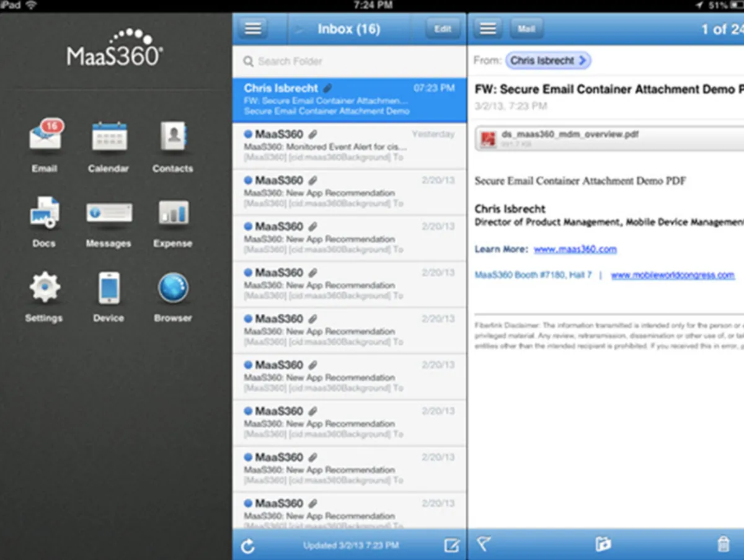
Task: Open the Docs app icon
Action: point(44,212)
